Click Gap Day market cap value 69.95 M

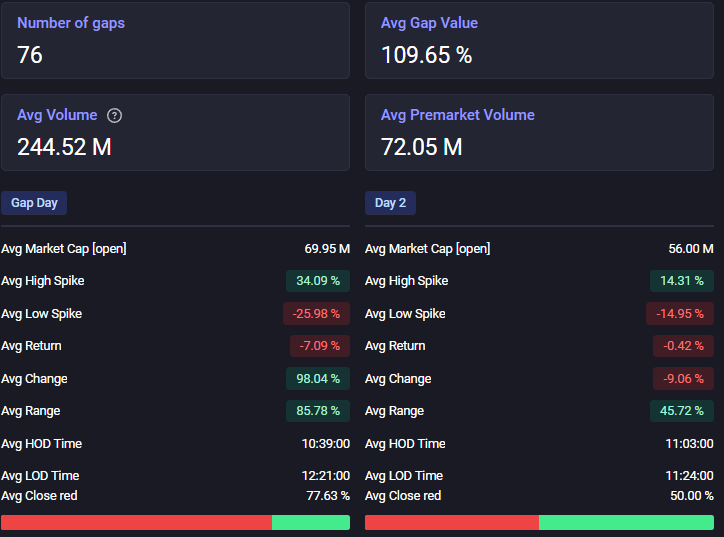coord(327,249)
